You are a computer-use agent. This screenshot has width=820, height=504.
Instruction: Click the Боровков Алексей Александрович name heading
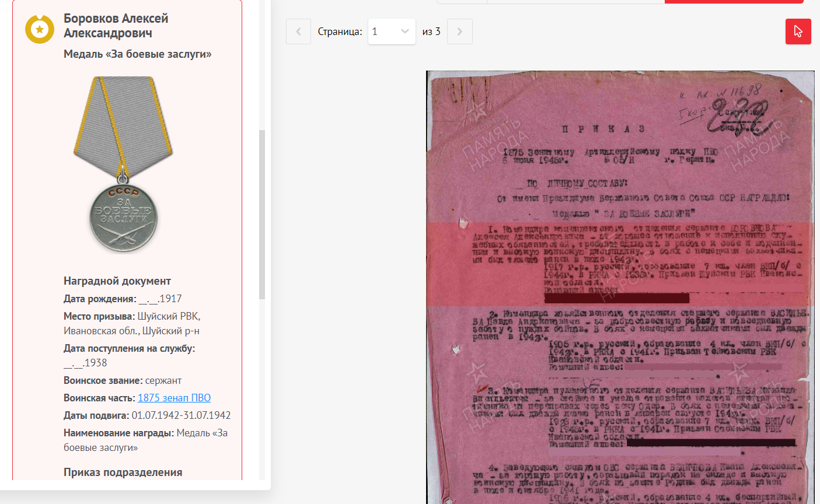pyautogui.click(x=116, y=26)
